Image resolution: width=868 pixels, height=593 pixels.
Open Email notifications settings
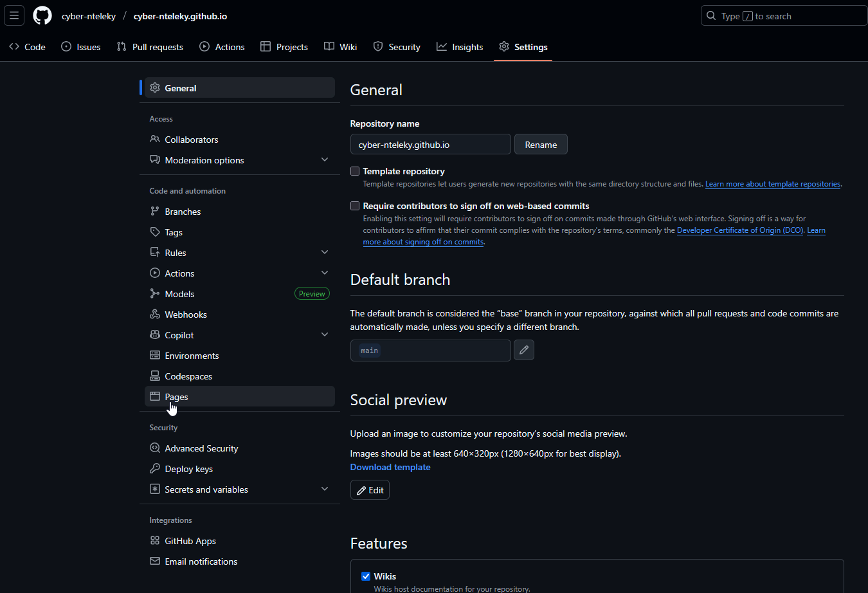[240, 561]
